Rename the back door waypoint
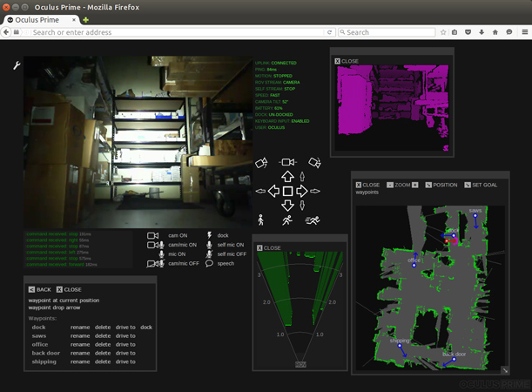532x392 pixels. (x=80, y=354)
